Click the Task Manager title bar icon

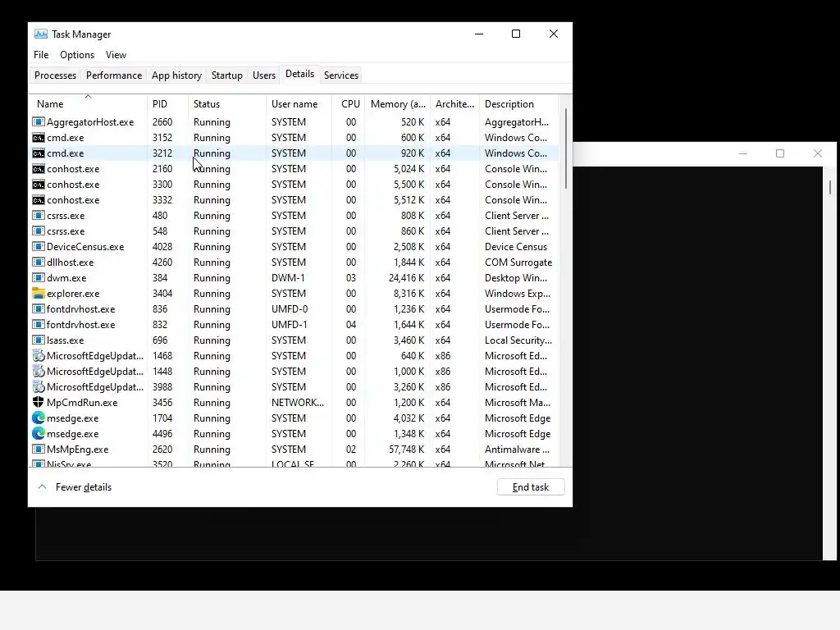(x=41, y=34)
